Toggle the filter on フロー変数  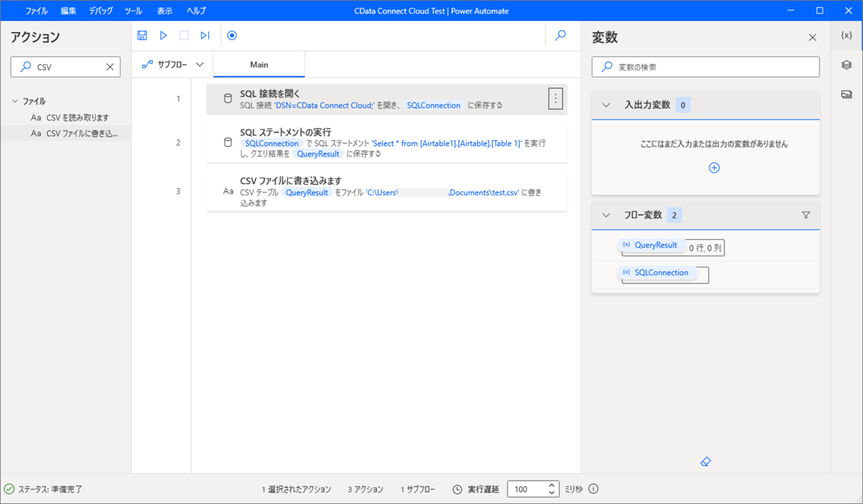[806, 215]
